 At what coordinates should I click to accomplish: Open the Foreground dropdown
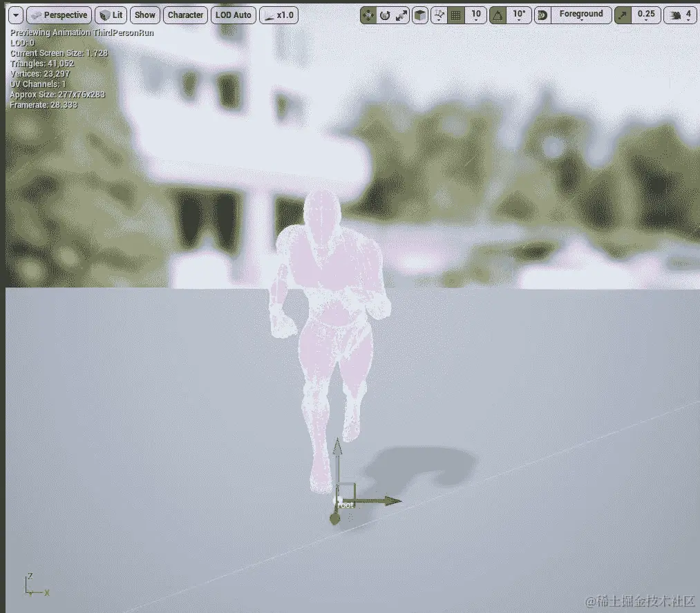coord(581,16)
